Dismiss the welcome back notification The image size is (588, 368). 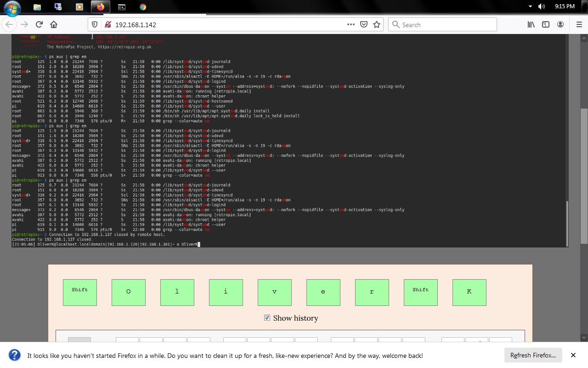pyautogui.click(x=573, y=355)
